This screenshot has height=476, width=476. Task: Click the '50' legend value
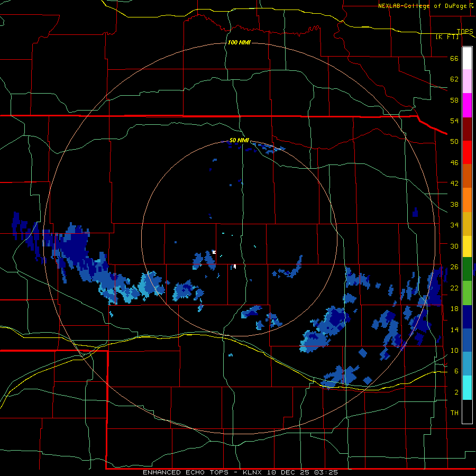tap(454, 142)
